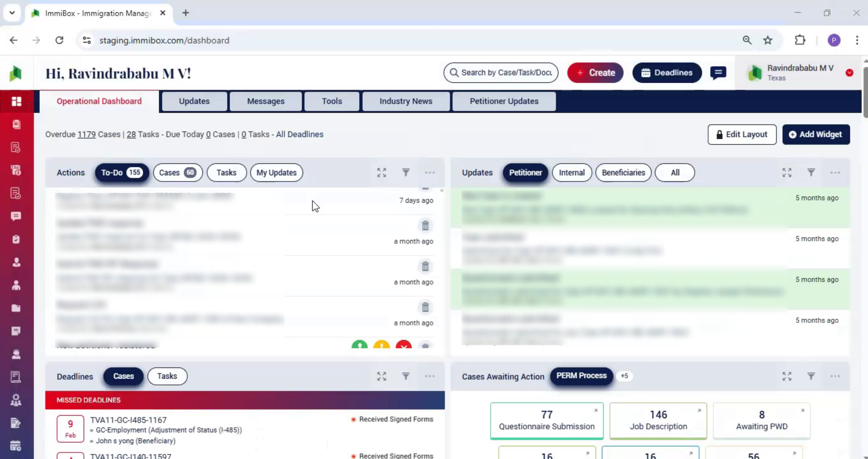Click the bookmark star in address bar
868x459 pixels.
(x=768, y=40)
